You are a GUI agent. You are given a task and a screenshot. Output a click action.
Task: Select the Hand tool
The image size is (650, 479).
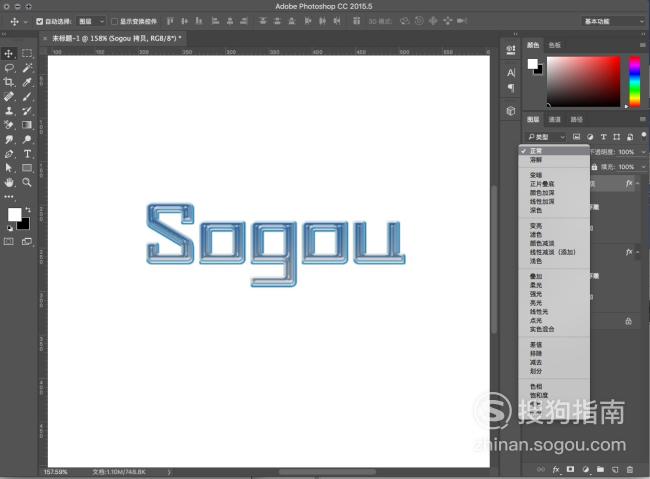(x=9, y=182)
